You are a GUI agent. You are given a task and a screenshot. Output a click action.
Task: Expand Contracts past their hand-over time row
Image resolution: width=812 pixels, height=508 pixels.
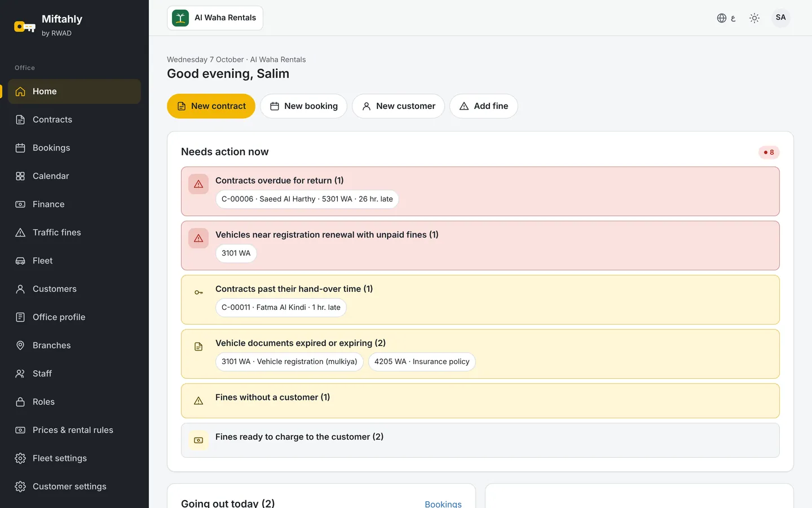pos(480,300)
